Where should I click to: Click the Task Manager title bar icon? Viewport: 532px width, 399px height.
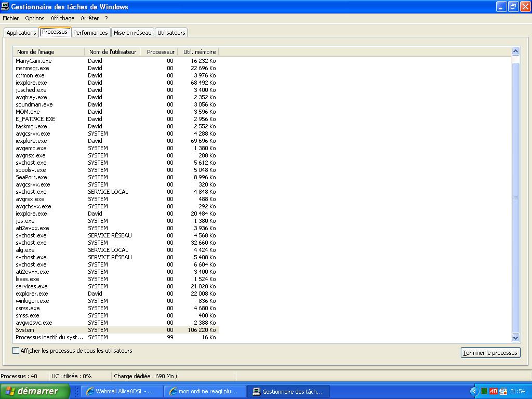tap(5, 6)
